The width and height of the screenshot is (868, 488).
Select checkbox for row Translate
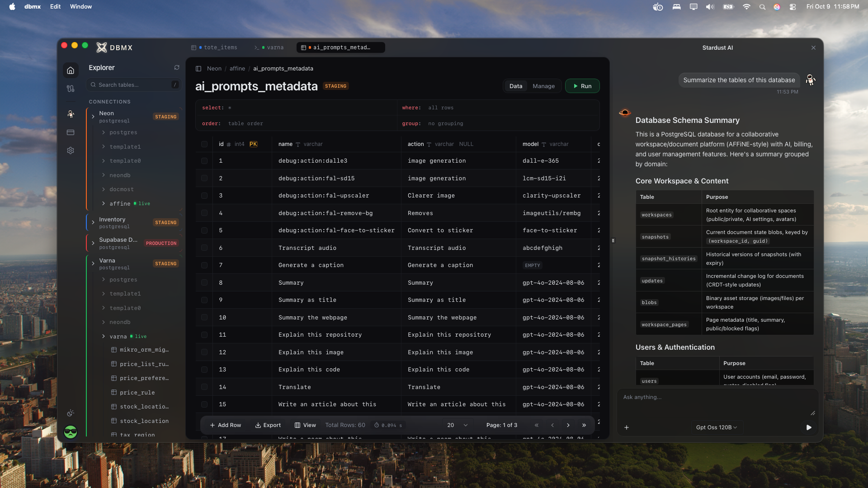coord(204,387)
